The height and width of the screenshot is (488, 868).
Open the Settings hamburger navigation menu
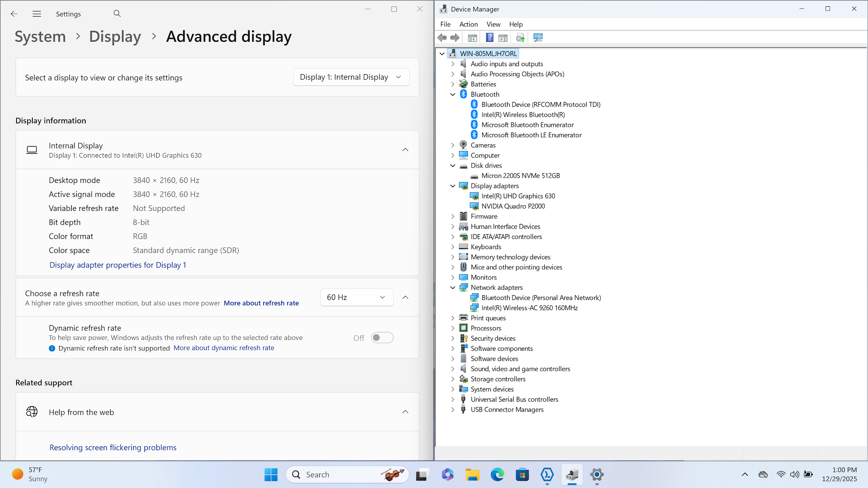(x=37, y=14)
